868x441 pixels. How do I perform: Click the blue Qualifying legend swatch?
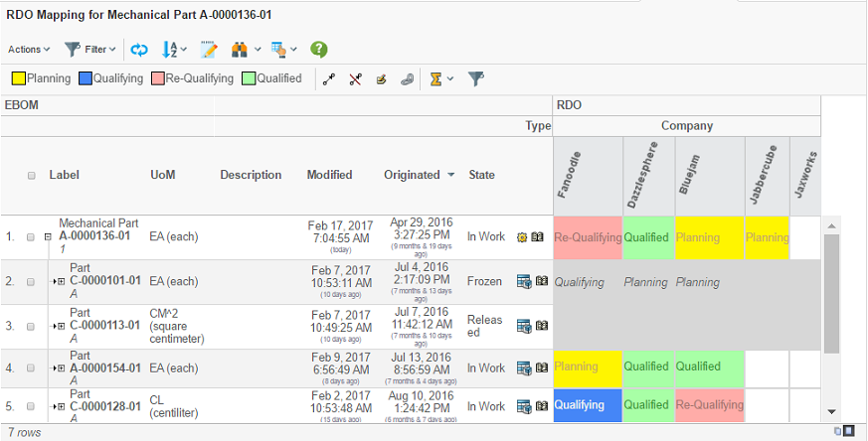point(86,78)
